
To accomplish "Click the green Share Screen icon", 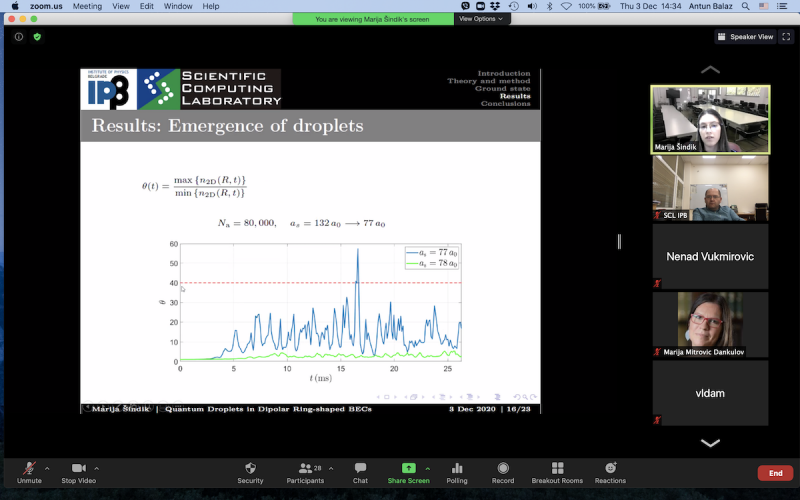I will tap(408, 468).
